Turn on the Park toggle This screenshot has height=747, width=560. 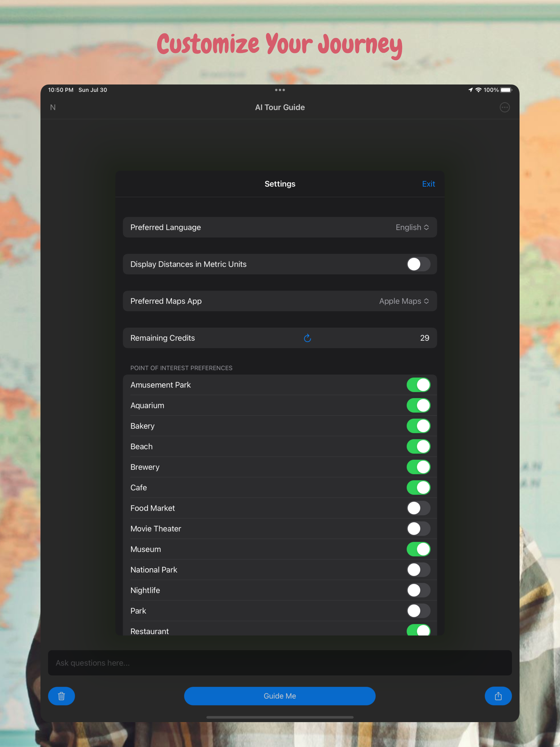pos(418,611)
